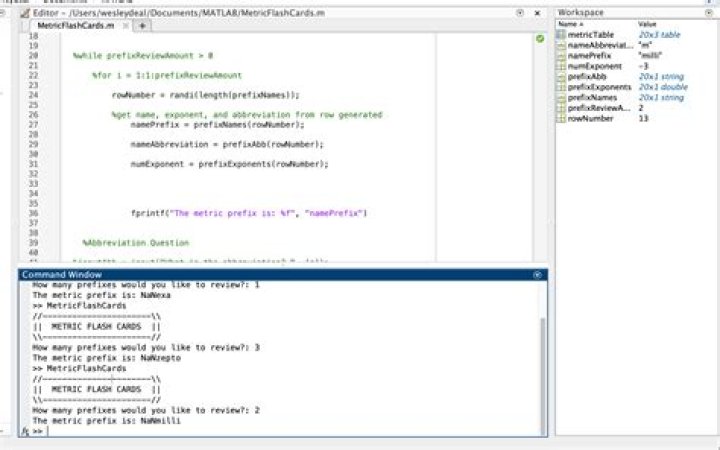
Task: Select the rowNumber variable icon
Action: click(561, 118)
